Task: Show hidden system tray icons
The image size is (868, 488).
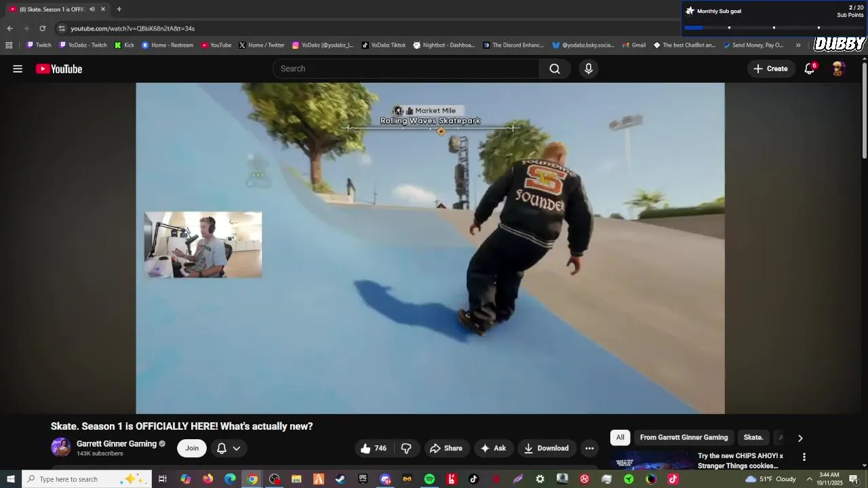Action: pyautogui.click(x=809, y=479)
